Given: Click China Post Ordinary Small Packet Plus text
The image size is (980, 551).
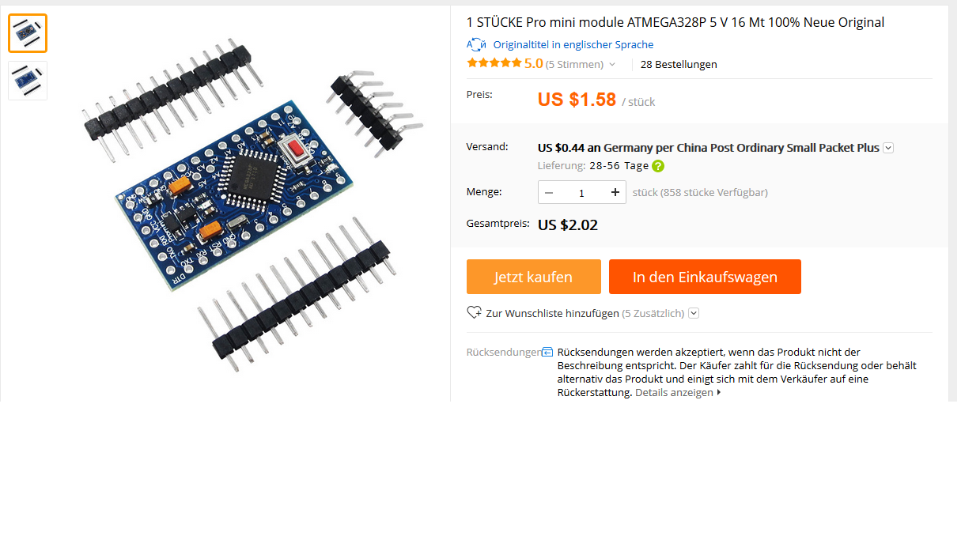Looking at the screenshot, I should coord(778,148).
